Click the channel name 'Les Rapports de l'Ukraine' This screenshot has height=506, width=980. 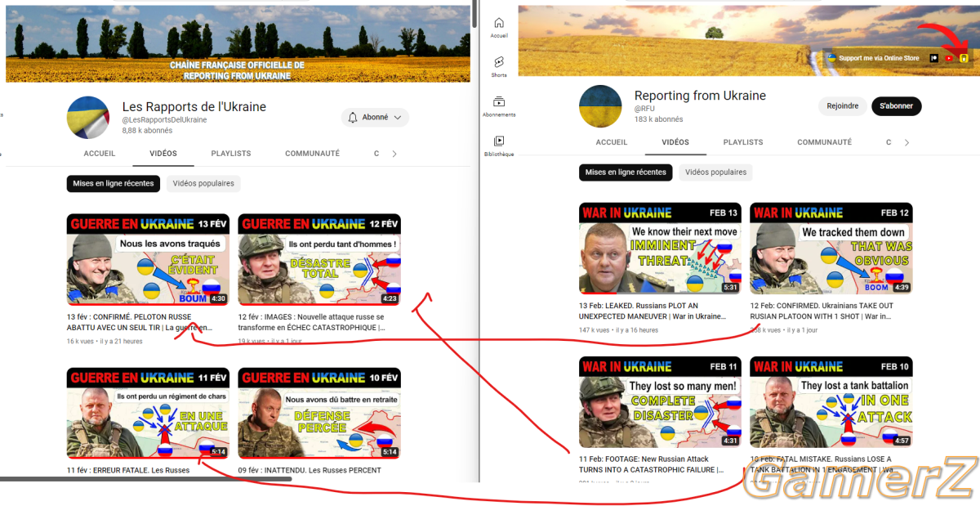[x=194, y=106]
